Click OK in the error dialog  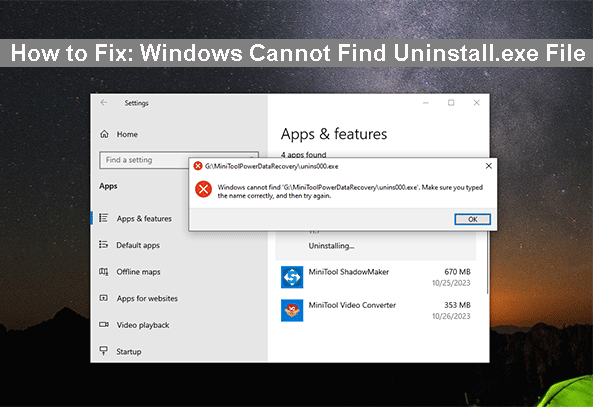point(472,219)
